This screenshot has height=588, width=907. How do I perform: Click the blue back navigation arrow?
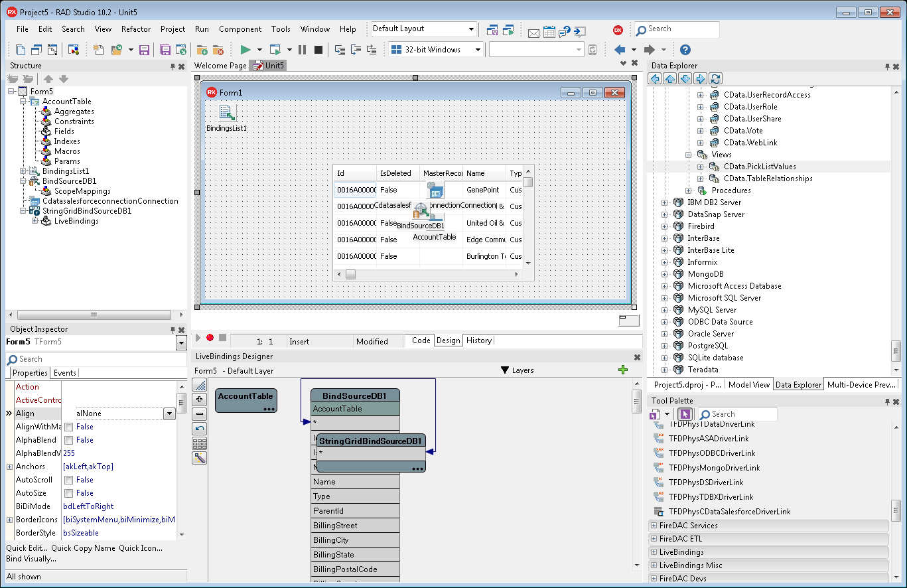click(x=619, y=50)
